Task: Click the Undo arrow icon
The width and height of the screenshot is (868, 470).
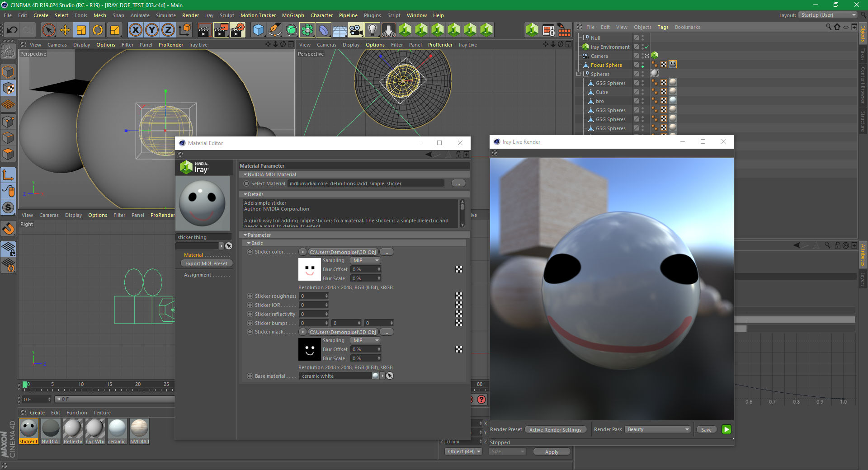Action: [x=12, y=30]
